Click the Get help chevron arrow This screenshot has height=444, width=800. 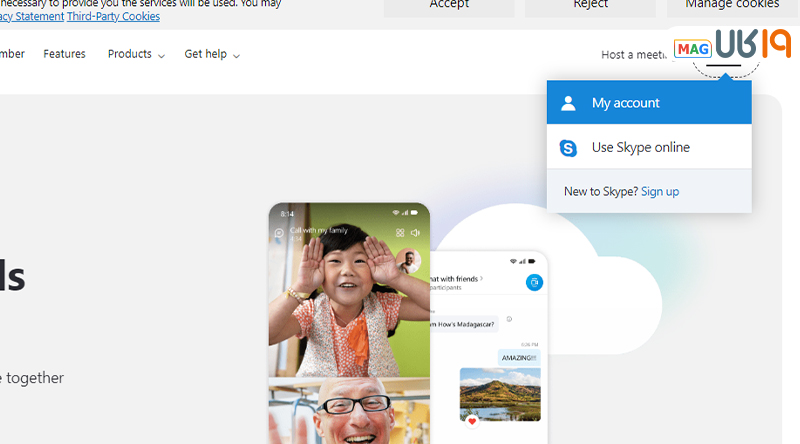(x=236, y=56)
